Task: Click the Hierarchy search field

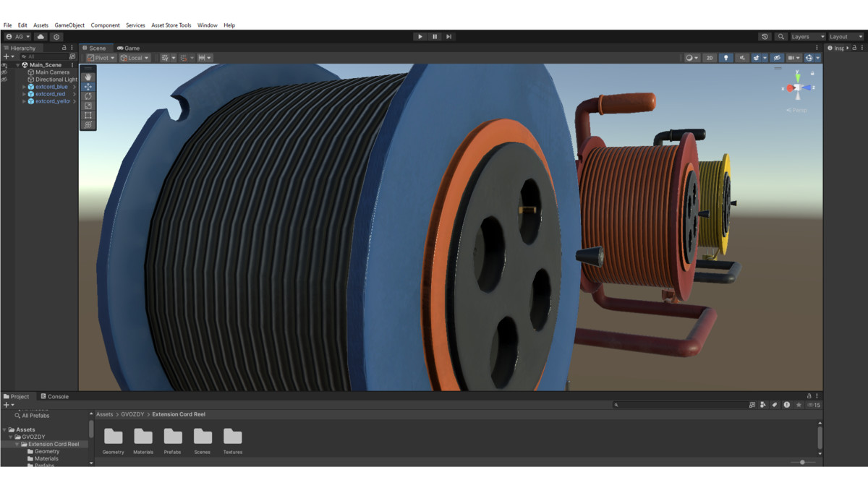Action: pyautogui.click(x=43, y=56)
